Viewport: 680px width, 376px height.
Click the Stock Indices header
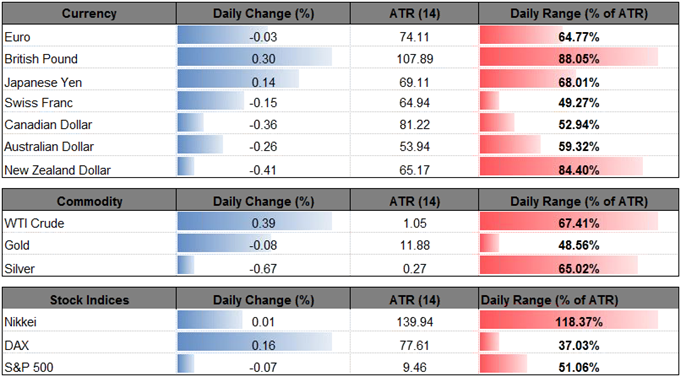89,300
